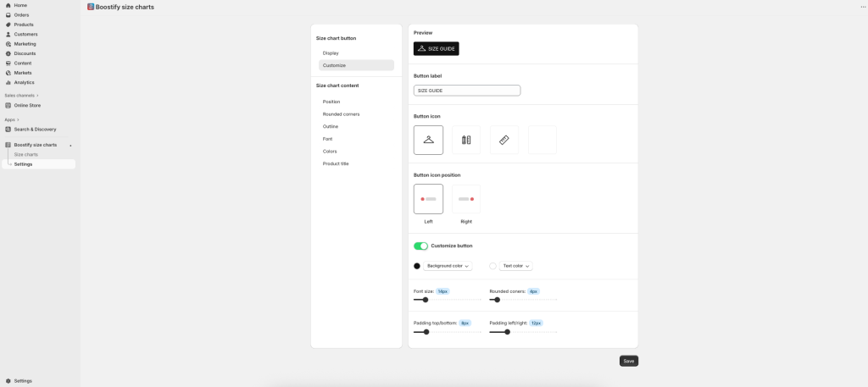Adjust the Font size slider handle
The image size is (868, 387).
[x=426, y=301]
